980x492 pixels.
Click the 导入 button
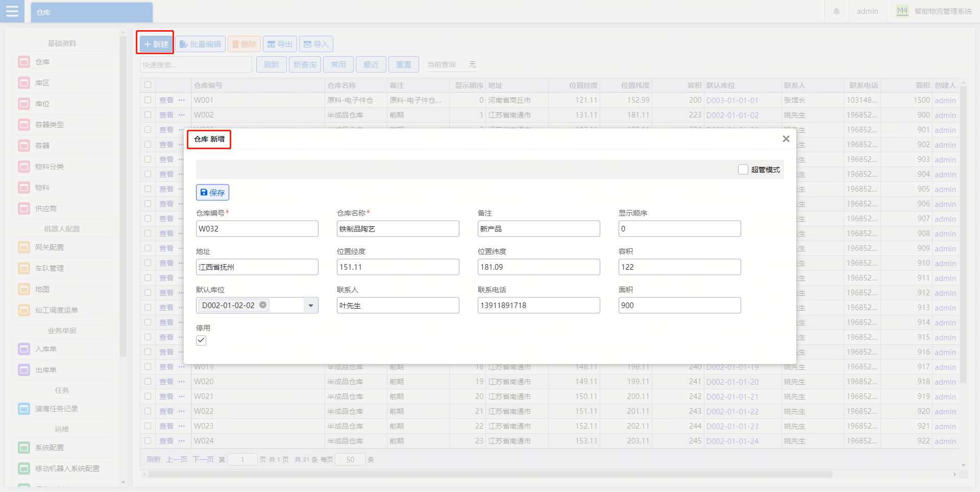[316, 44]
